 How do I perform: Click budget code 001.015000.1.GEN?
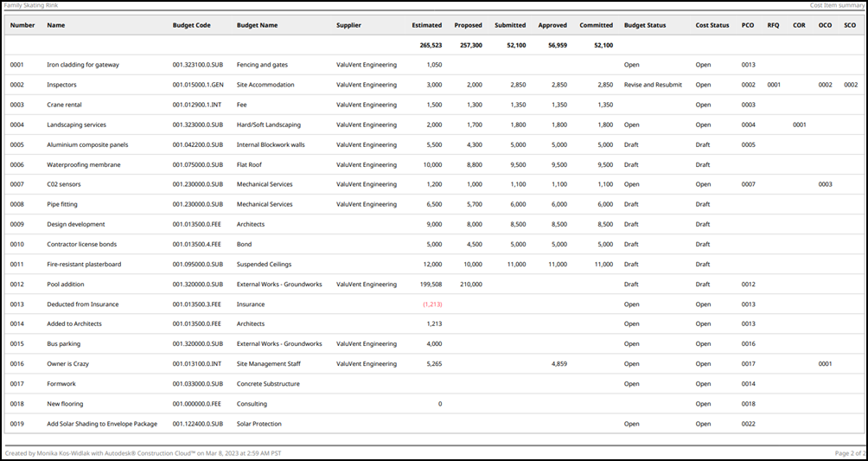pyautogui.click(x=198, y=85)
